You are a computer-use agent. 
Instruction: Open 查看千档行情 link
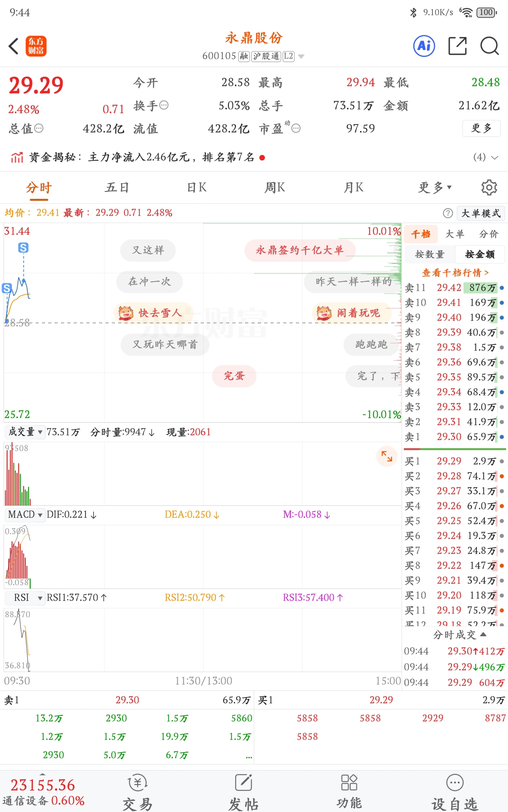(455, 272)
